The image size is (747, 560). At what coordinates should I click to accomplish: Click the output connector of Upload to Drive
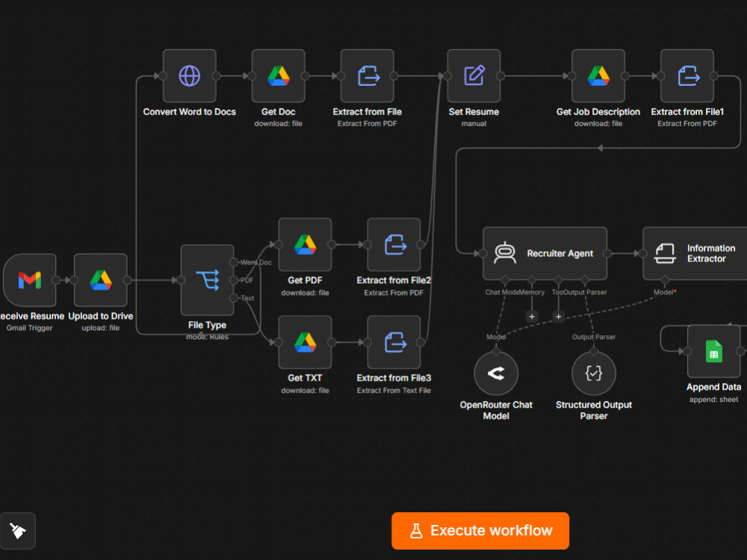[127, 280]
